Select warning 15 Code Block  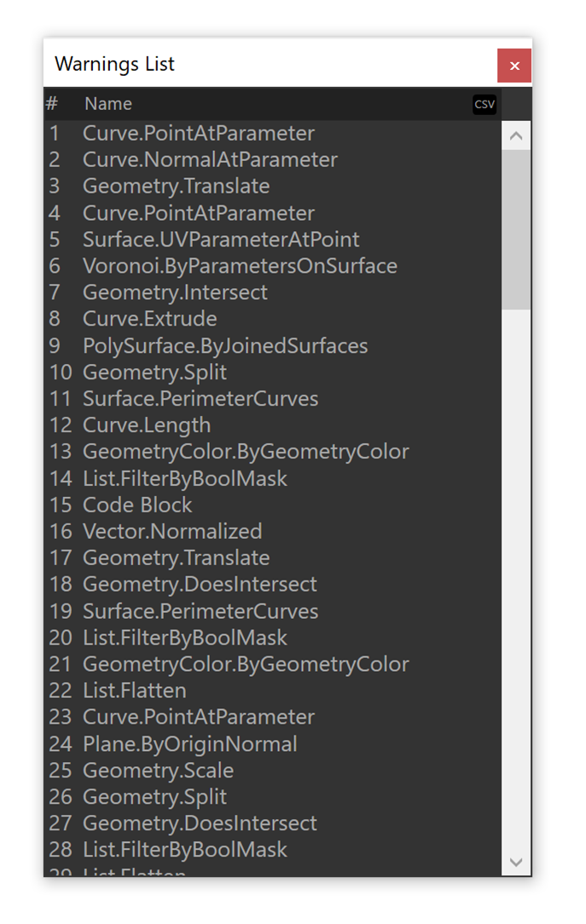[x=137, y=505]
